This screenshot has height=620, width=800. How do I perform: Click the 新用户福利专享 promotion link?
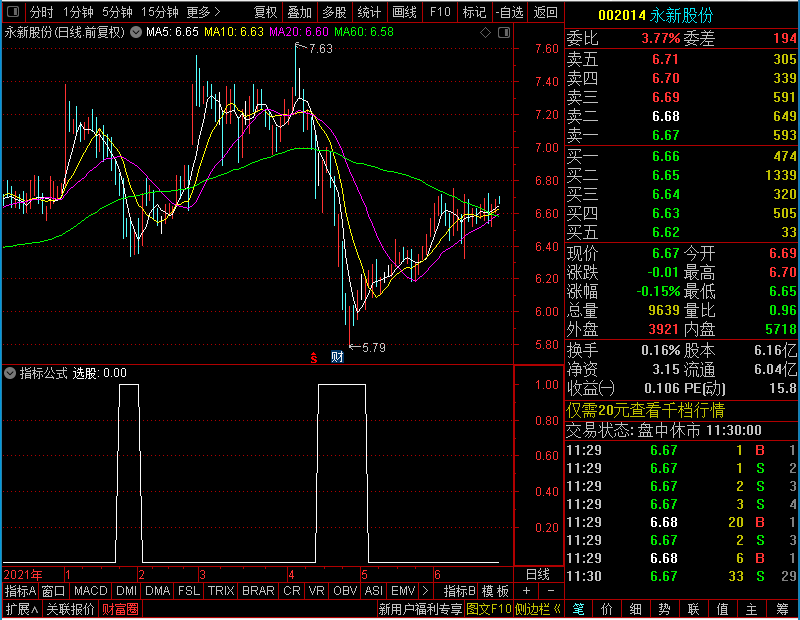[x=421, y=609]
